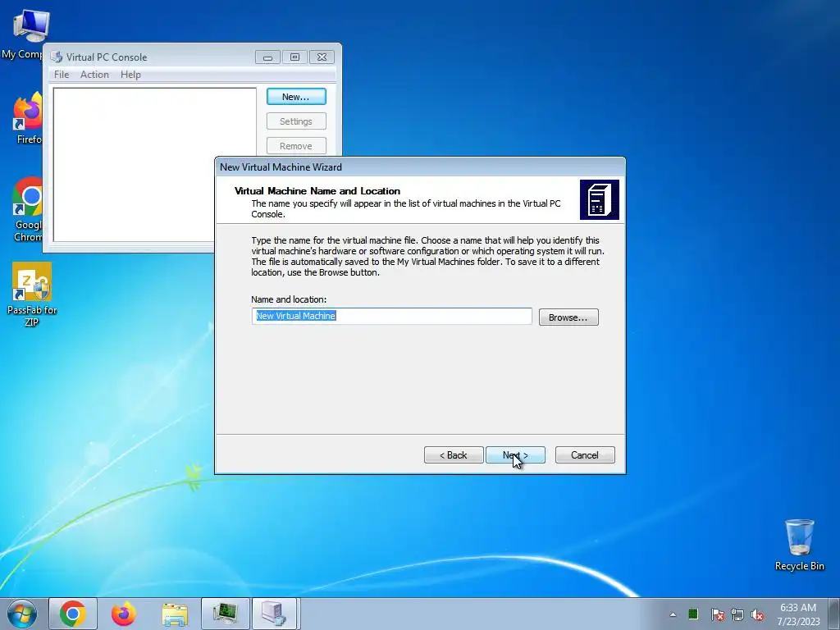Minimize the Virtual PC Console window
Image resolution: width=840 pixels, height=630 pixels.
[268, 57]
